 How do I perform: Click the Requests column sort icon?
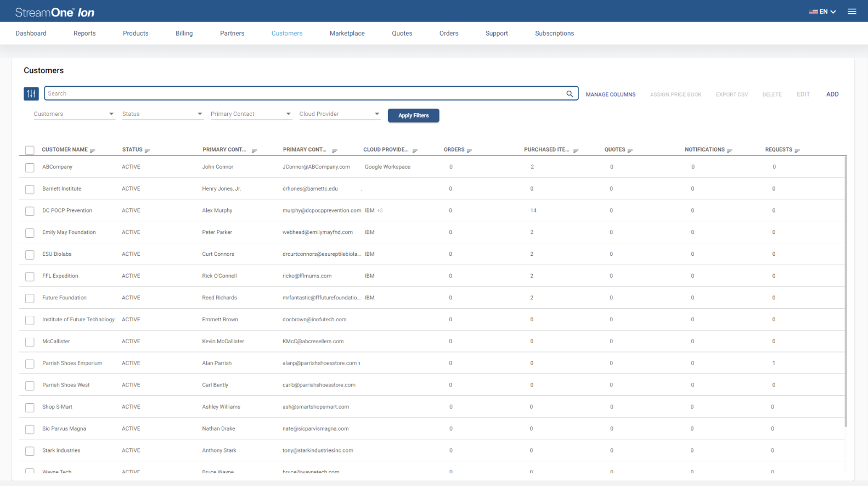[797, 150]
